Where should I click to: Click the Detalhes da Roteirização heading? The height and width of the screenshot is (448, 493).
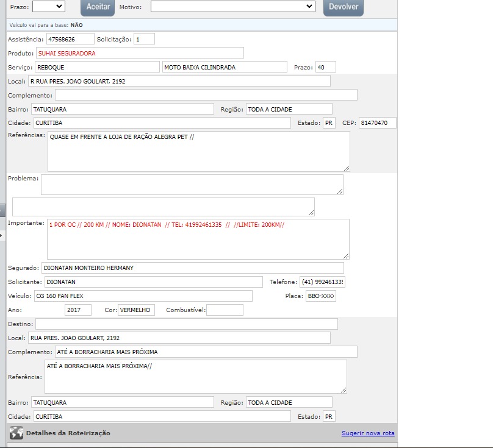(68, 433)
